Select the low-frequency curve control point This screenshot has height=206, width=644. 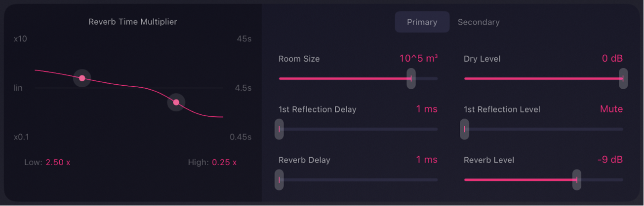[82, 78]
